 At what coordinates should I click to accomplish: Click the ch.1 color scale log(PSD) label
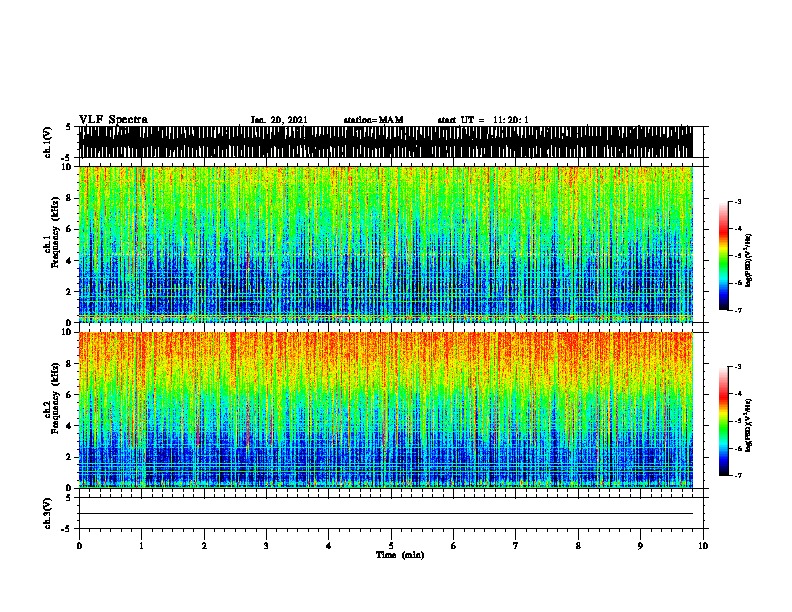click(748, 260)
